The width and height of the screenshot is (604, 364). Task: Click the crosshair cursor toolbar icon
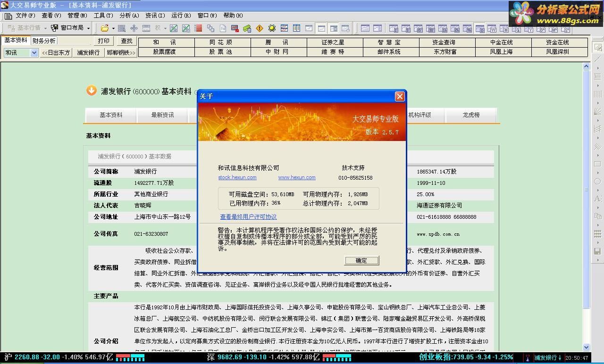tap(134, 28)
